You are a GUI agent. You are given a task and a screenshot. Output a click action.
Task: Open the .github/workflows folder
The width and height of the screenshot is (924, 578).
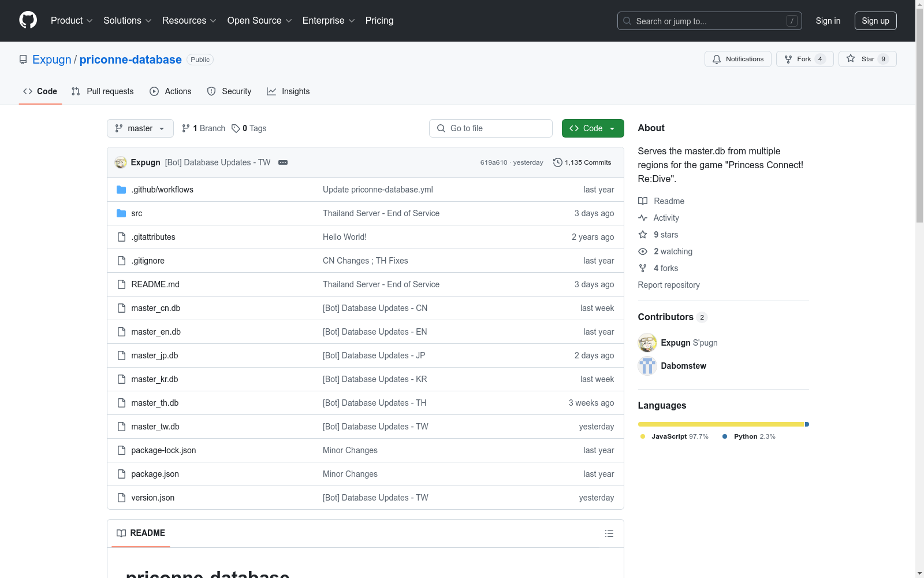pyautogui.click(x=162, y=190)
